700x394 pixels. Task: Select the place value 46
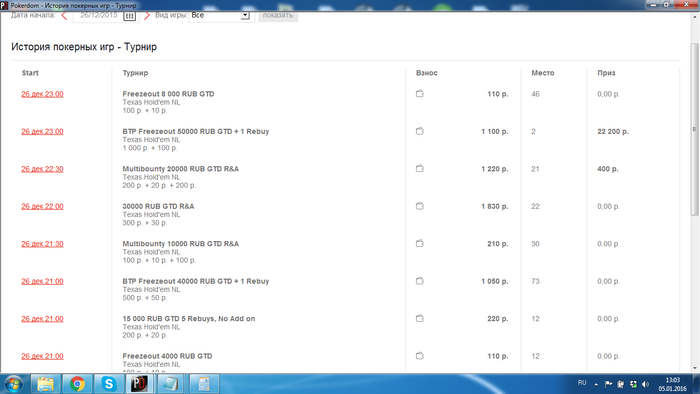(x=535, y=94)
